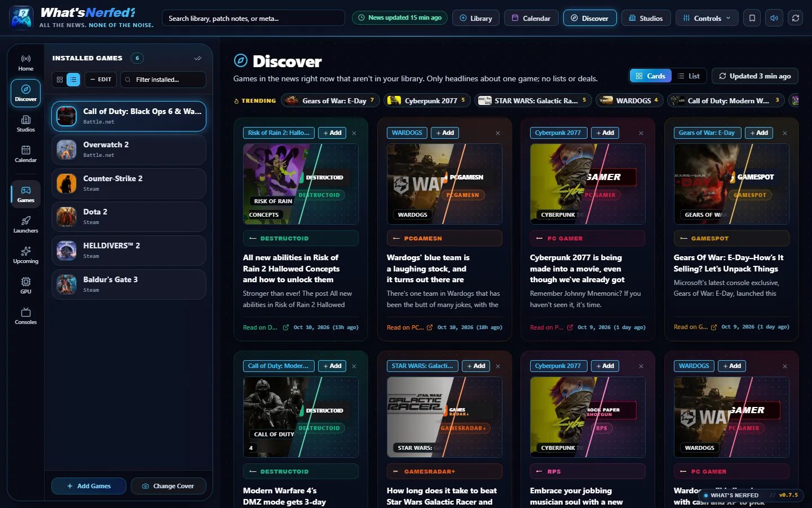
Task: Open the Calendar tab in top bar
Action: (x=531, y=18)
